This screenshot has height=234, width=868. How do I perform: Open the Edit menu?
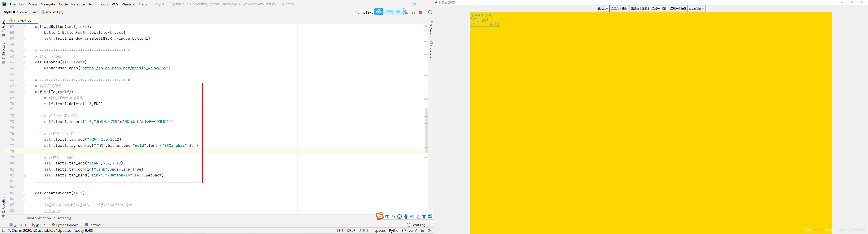coord(22,4)
